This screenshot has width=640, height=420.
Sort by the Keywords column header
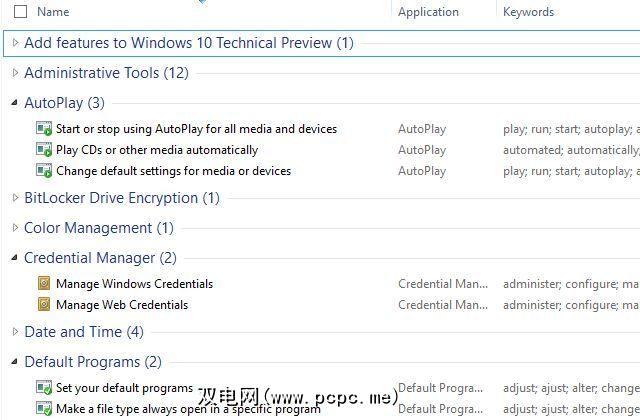click(529, 12)
